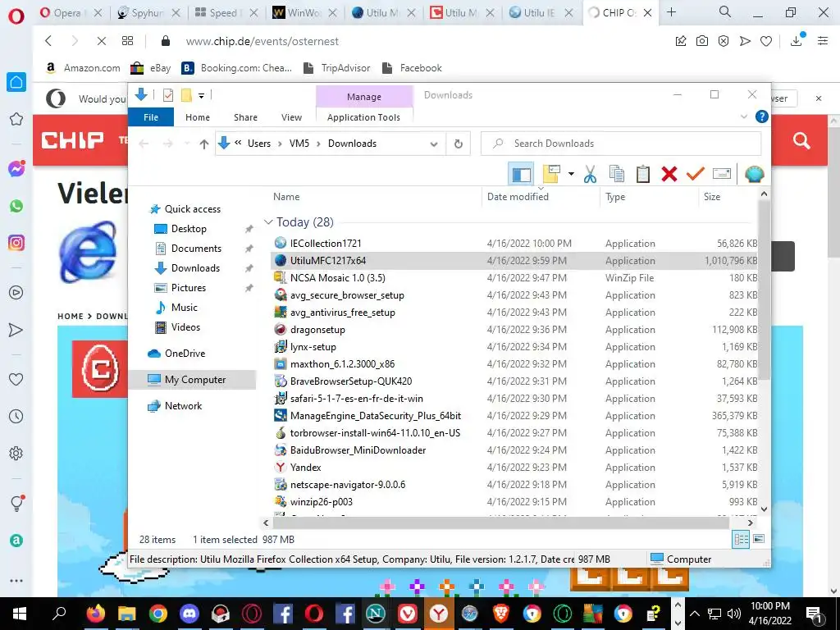The width and height of the screenshot is (840, 630).
Task: Open the View ribbon tab
Action: click(x=291, y=116)
